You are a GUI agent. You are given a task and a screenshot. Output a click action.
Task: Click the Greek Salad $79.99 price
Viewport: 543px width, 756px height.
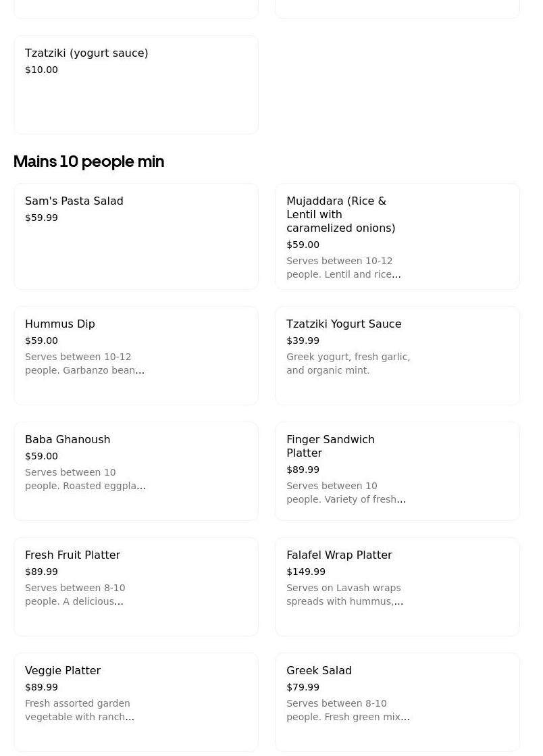[x=303, y=687]
